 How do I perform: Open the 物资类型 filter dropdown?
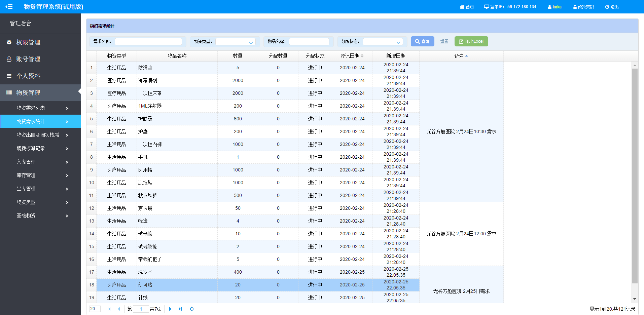(236, 42)
